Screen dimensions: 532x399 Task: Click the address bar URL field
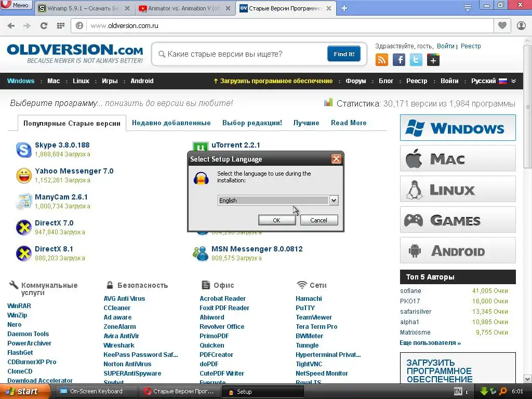[x=290, y=26]
